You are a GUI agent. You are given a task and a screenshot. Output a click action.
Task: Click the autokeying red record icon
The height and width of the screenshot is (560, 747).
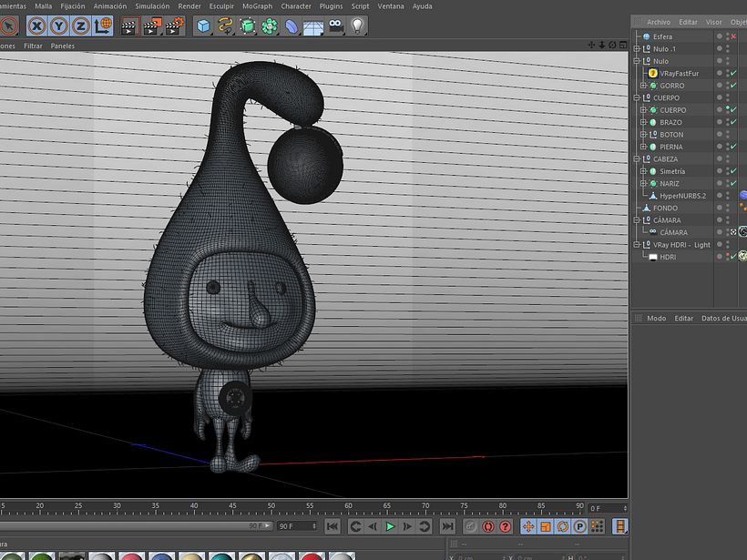coord(488,526)
